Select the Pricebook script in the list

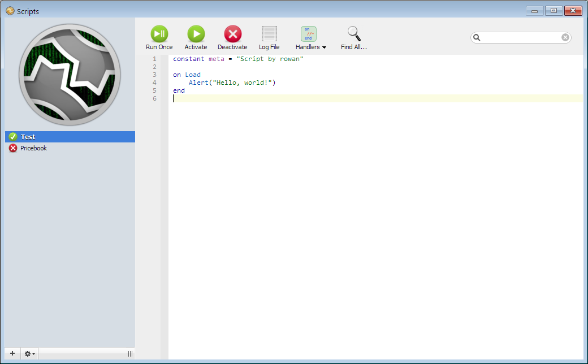point(34,148)
